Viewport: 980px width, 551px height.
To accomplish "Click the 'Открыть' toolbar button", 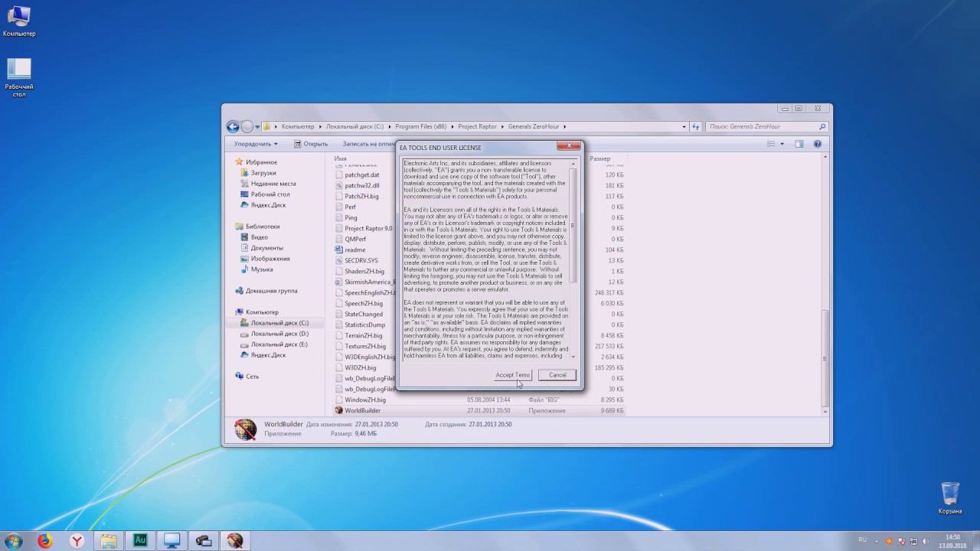I will pyautogui.click(x=311, y=144).
